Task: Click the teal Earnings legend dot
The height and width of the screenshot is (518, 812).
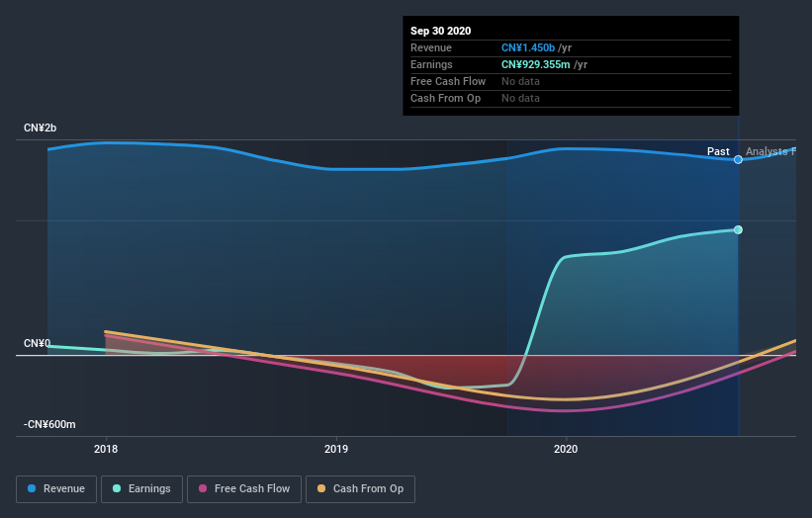Action: (x=117, y=488)
